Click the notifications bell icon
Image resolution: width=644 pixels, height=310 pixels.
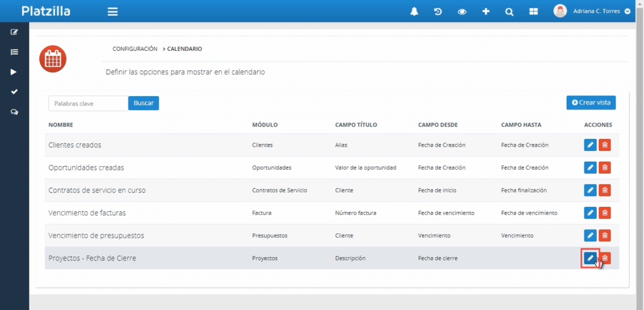click(414, 11)
